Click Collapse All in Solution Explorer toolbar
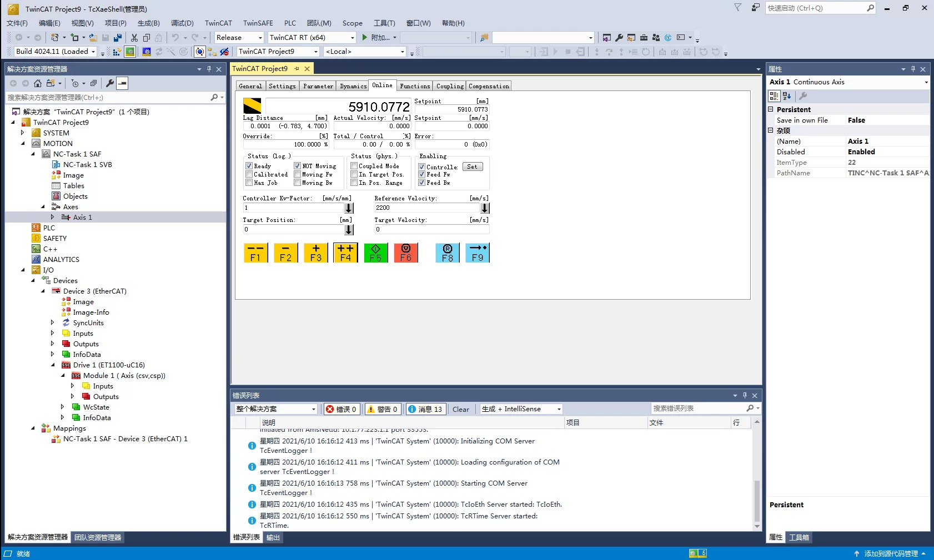 [x=93, y=83]
